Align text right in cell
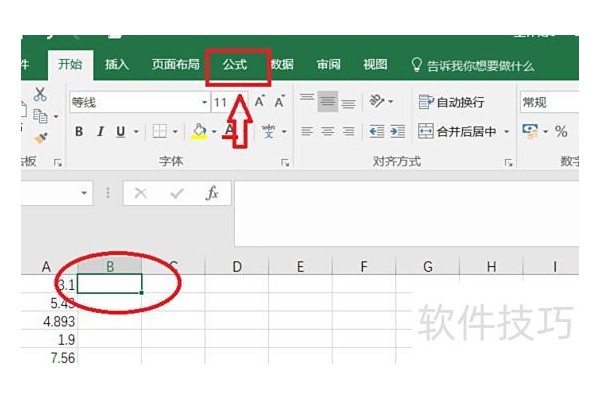Screen dimensions: 600x400 point(348,131)
